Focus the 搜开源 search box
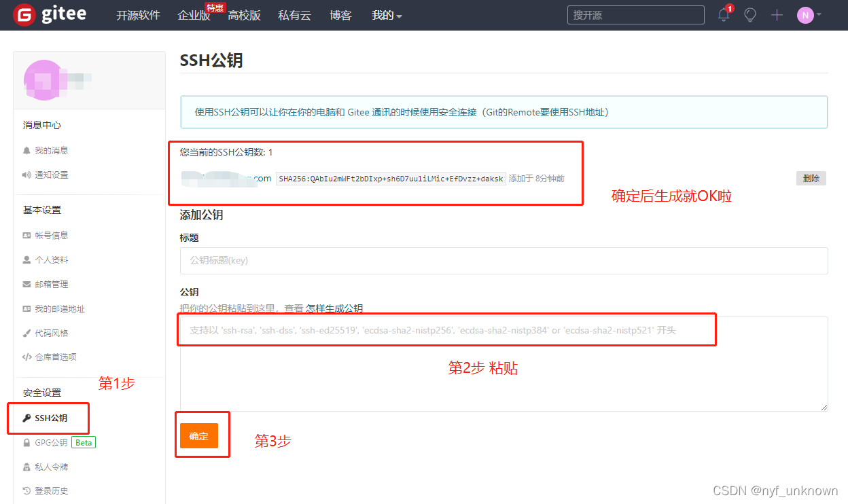The width and height of the screenshot is (848, 504). [x=635, y=15]
